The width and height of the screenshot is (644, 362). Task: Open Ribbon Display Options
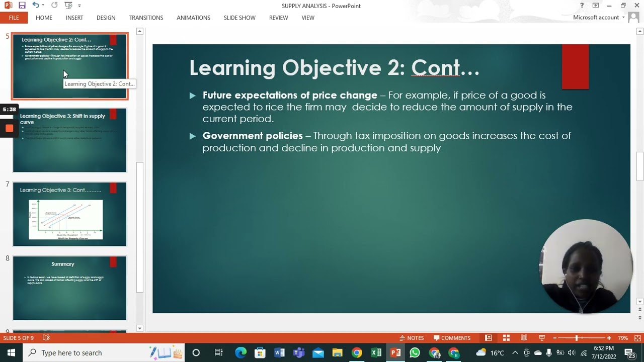click(x=596, y=6)
